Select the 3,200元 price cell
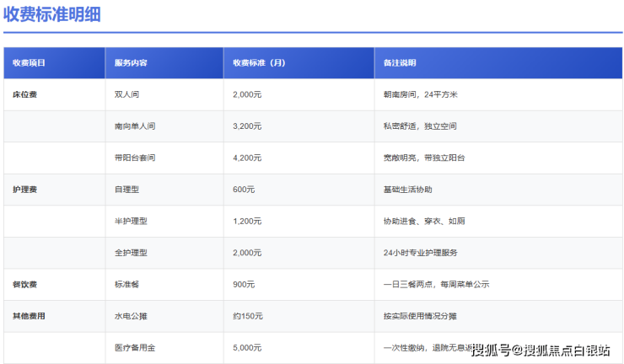Viewport: 624px width, 364px height. coord(247,126)
